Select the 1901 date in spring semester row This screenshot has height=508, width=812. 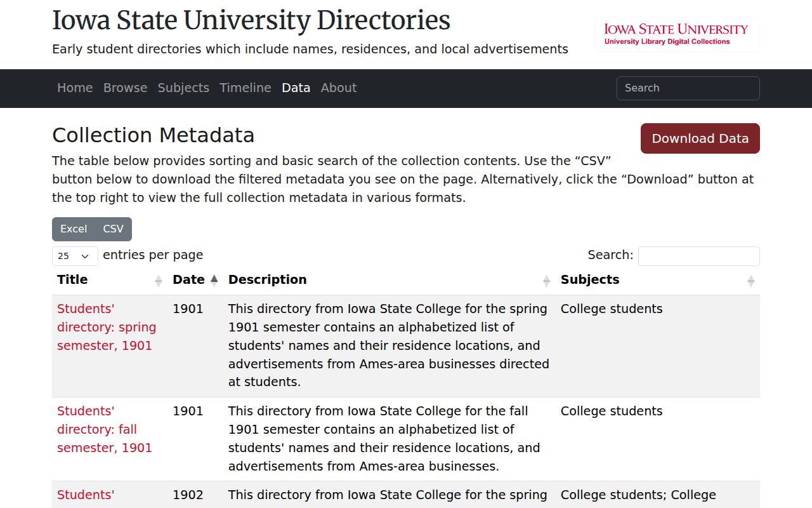click(x=188, y=309)
